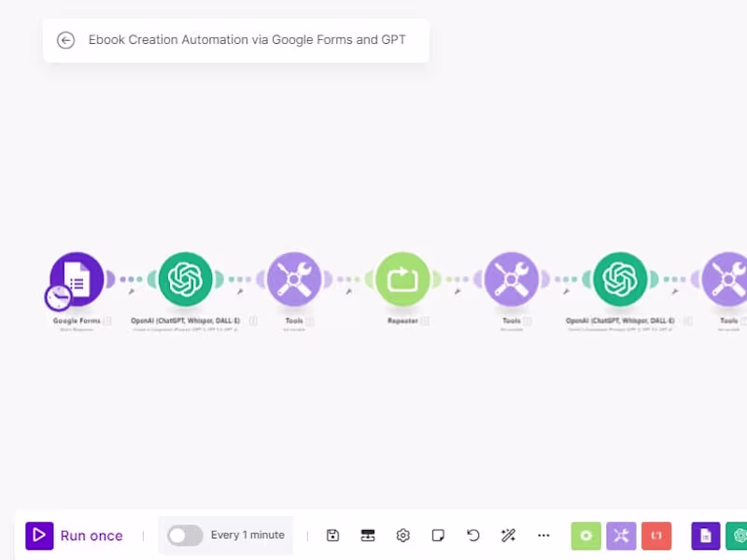Set filter wrench between Repeater and next Tools
The image size is (747, 560).
(x=458, y=291)
